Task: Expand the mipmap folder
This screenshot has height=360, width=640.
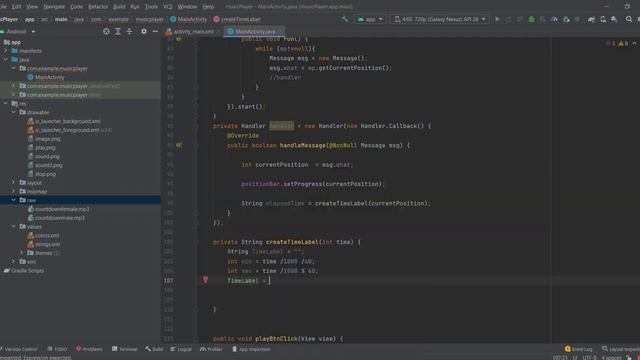Action: (x=13, y=191)
